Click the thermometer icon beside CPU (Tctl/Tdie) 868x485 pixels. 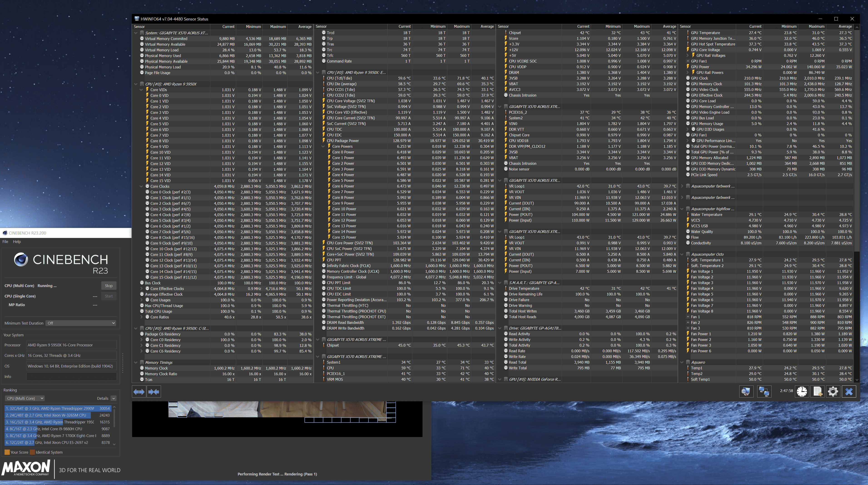324,78
